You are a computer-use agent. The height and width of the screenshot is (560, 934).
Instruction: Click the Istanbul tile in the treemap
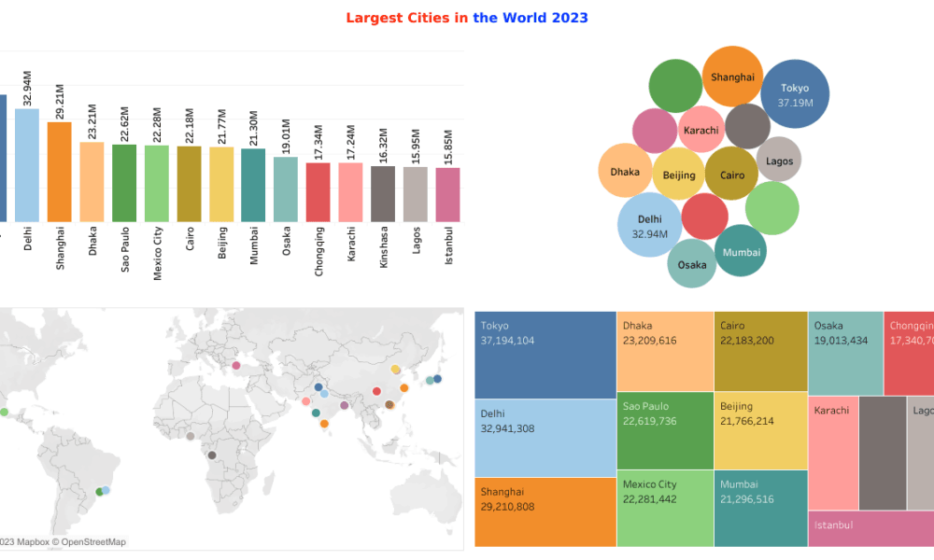tap(870, 528)
